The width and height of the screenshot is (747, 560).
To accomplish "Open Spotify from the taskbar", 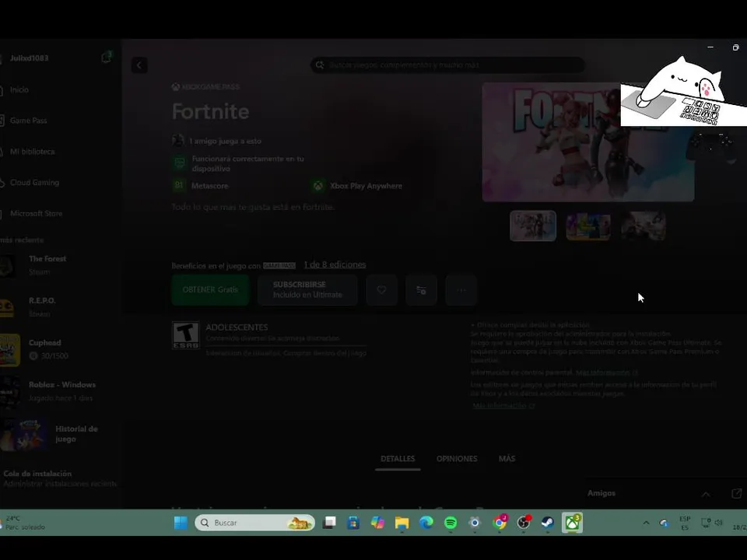I will 451,523.
